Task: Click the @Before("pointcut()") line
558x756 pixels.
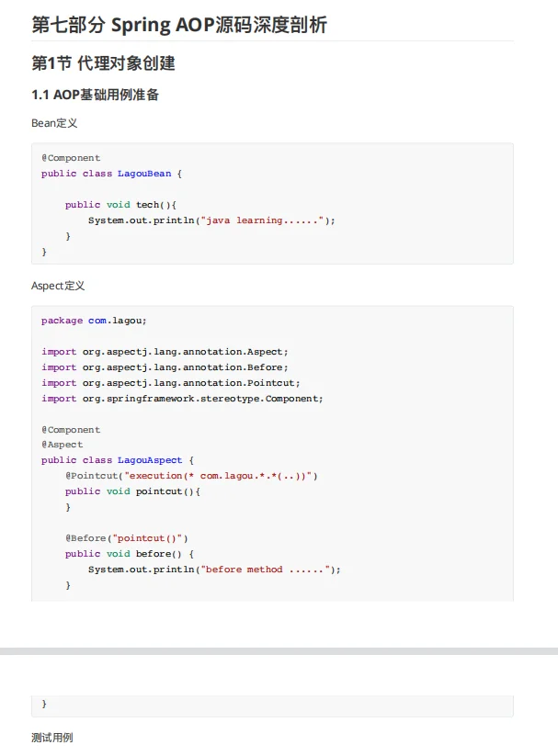Action: pyautogui.click(x=127, y=538)
